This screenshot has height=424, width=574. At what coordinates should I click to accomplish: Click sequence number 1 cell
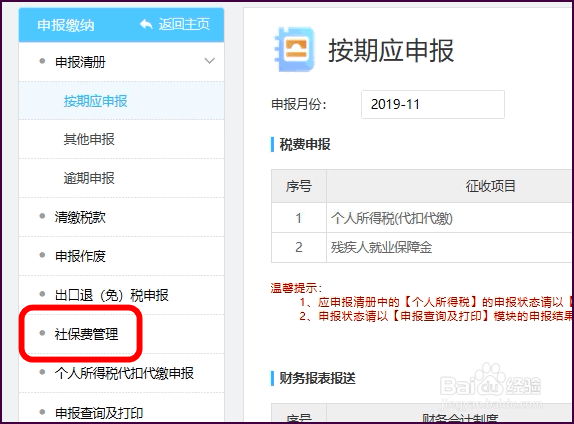click(299, 218)
